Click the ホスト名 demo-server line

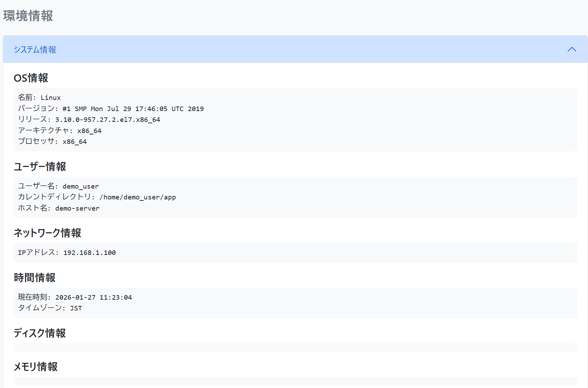[x=59, y=208]
